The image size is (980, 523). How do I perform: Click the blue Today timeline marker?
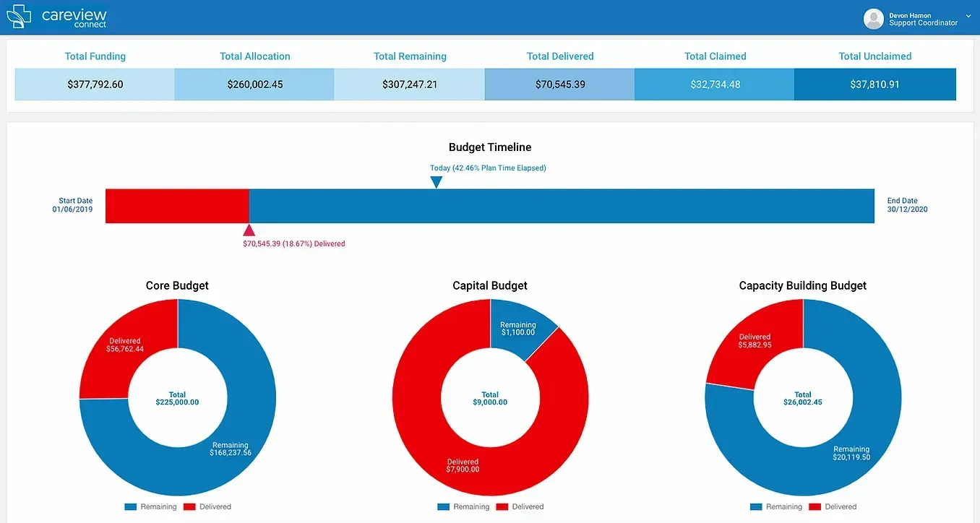tap(436, 182)
